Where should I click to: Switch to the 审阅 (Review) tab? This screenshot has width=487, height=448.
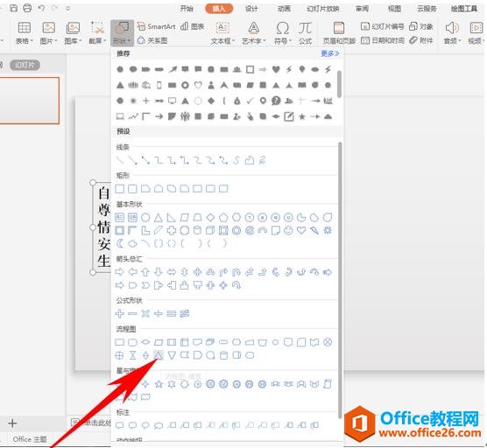[362, 9]
